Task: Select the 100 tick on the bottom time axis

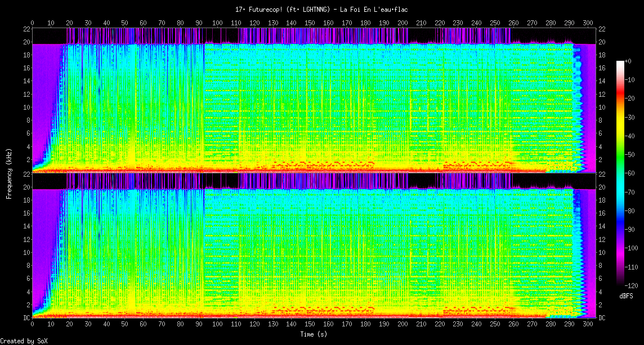Action: pos(217,325)
